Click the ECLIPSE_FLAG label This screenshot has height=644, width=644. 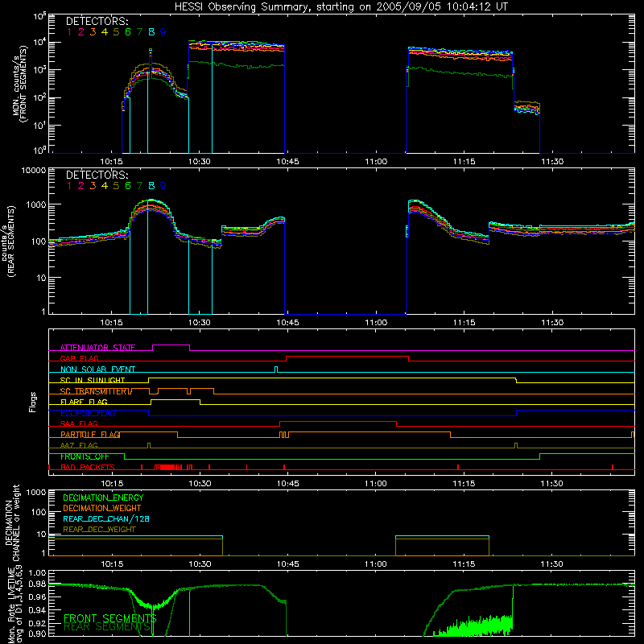pos(88,413)
